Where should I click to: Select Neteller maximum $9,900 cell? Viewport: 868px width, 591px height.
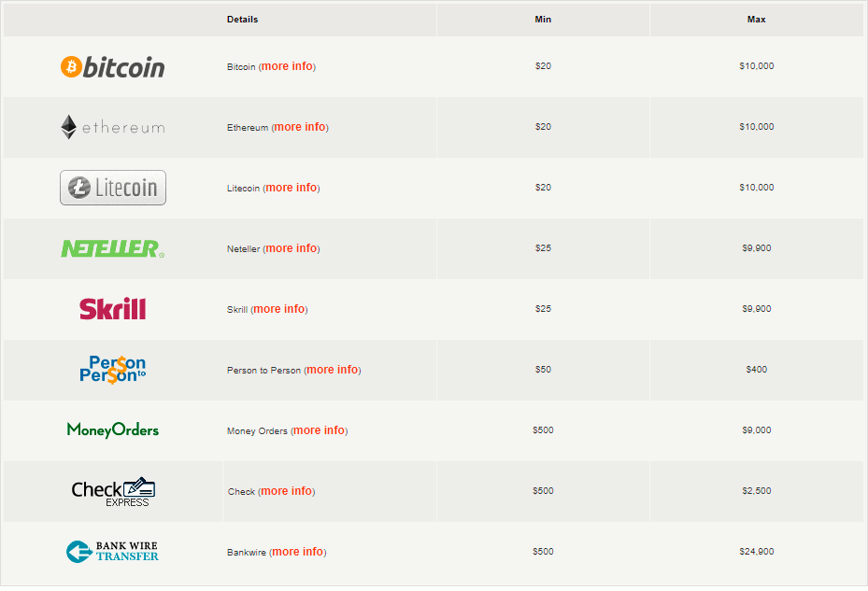click(756, 248)
